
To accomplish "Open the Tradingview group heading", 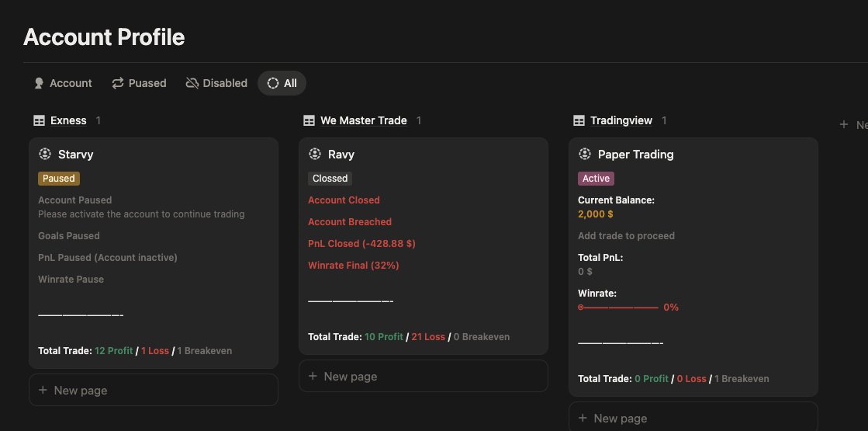I will pos(621,121).
